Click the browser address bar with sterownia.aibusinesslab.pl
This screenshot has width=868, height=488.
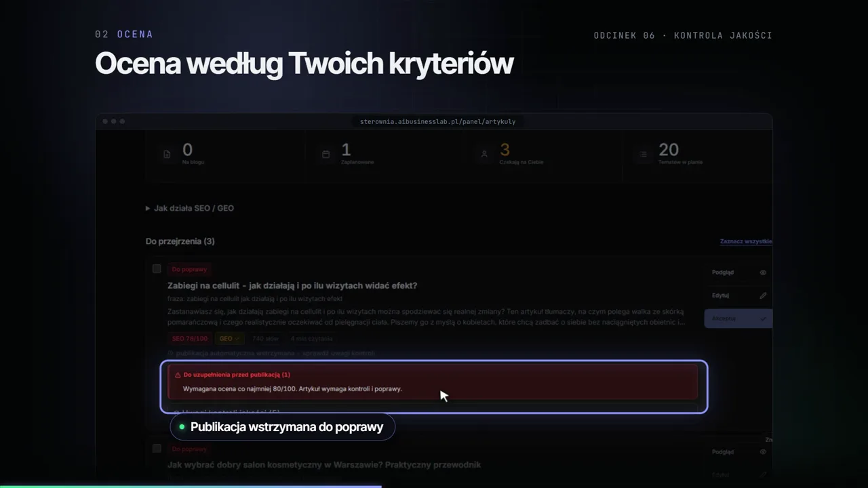(x=437, y=121)
